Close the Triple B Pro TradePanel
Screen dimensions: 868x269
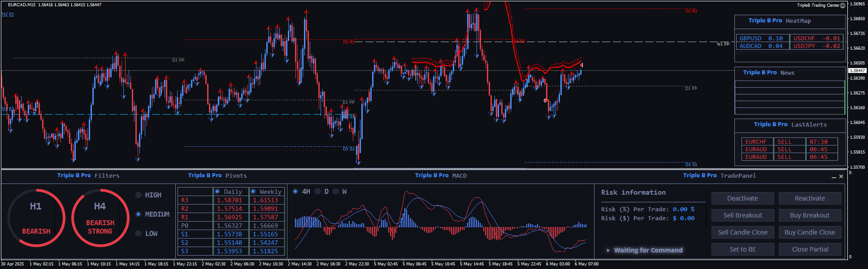coord(841,176)
